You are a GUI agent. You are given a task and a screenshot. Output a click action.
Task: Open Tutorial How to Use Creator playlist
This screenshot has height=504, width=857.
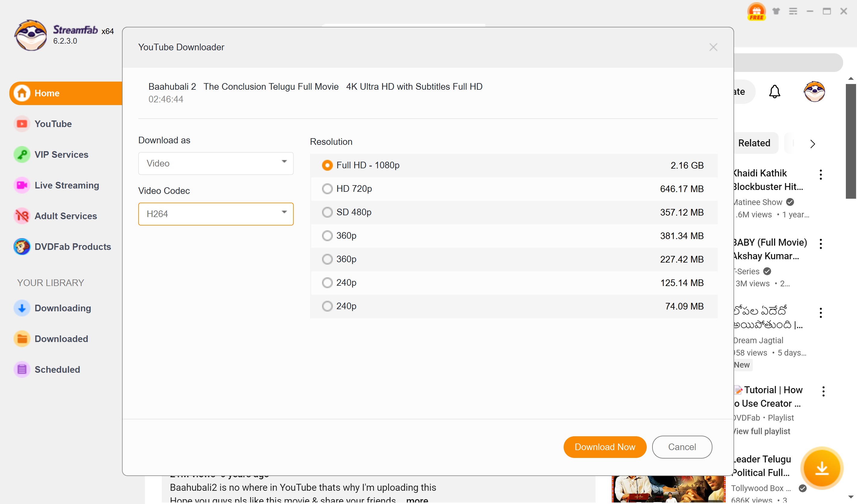click(768, 396)
